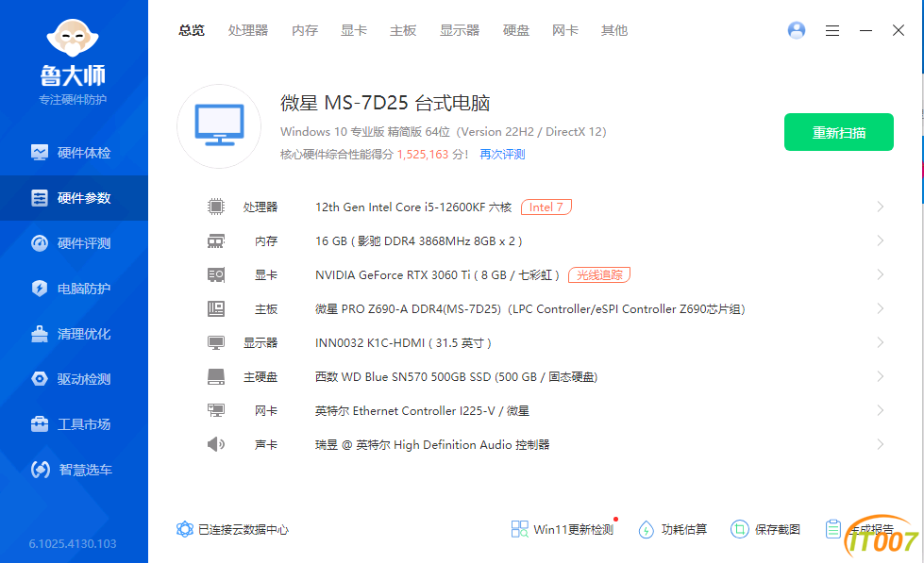
Task: Expand the 声卡 row chevron
Action: point(881,444)
